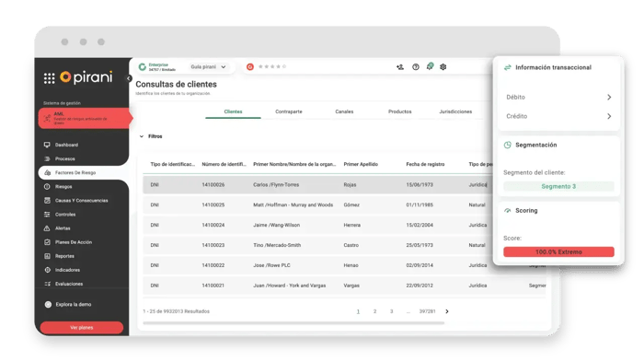
Task: Go to next results page arrow
Action: [447, 311]
